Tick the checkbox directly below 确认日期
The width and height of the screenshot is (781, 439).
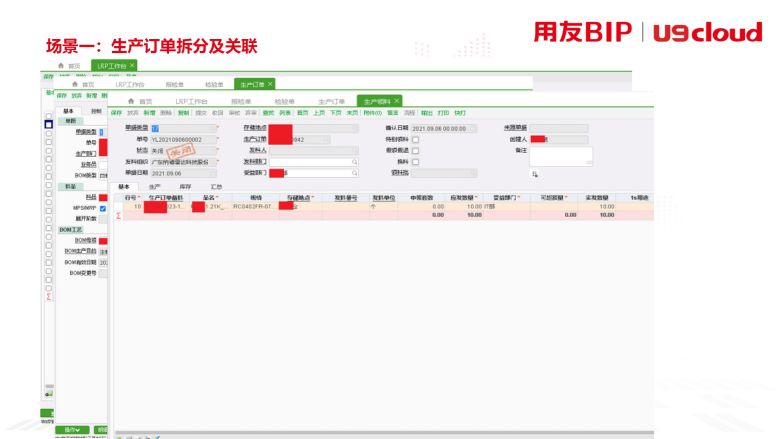point(415,140)
